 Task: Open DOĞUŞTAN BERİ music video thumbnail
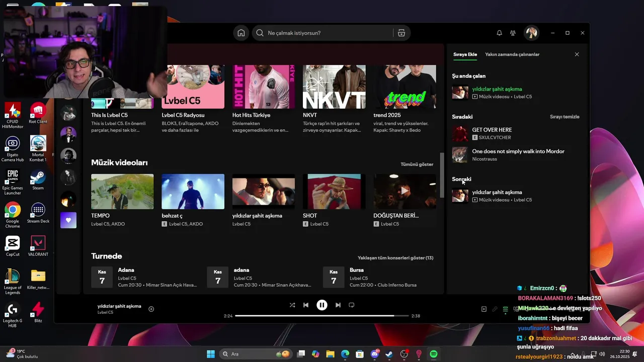[405, 192]
